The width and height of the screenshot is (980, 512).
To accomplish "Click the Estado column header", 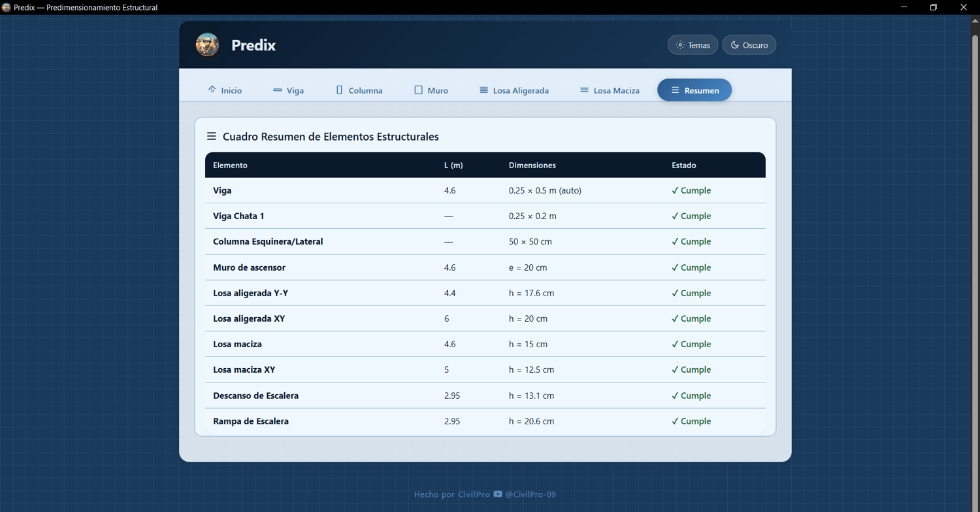I will click(684, 165).
